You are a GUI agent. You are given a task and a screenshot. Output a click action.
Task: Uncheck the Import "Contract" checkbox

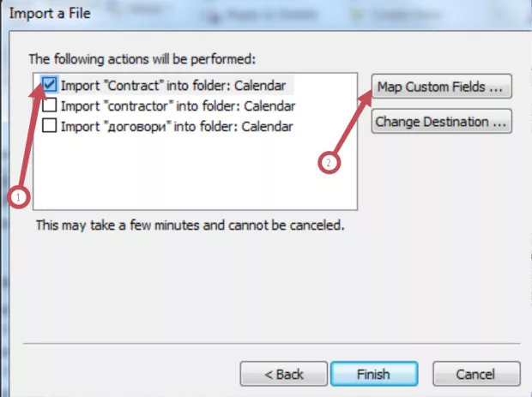50,86
